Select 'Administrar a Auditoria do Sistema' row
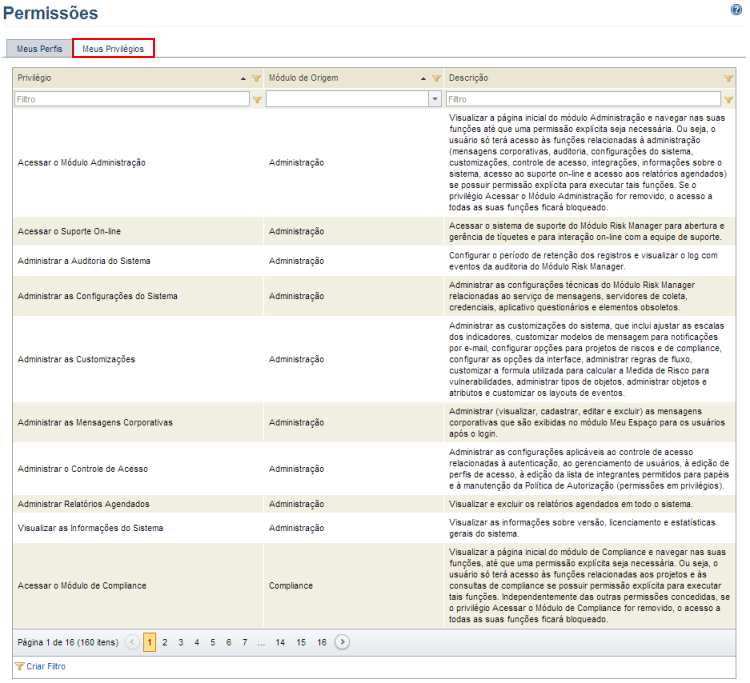 (x=375, y=261)
